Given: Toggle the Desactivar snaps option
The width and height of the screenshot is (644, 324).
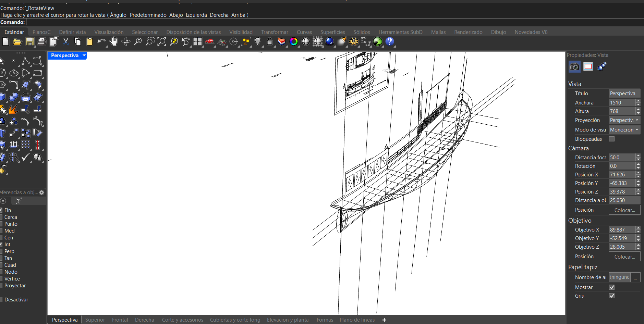Looking at the screenshot, I should click(1, 300).
